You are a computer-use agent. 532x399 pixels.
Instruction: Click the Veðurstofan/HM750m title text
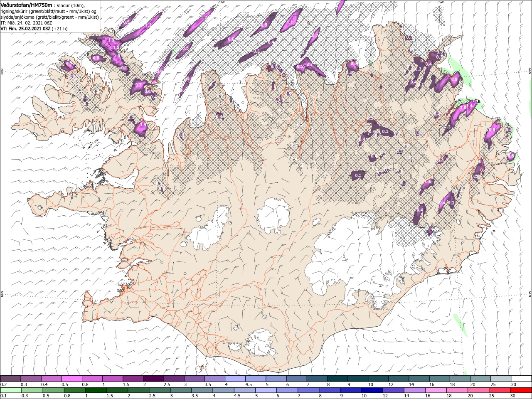pos(27,5)
